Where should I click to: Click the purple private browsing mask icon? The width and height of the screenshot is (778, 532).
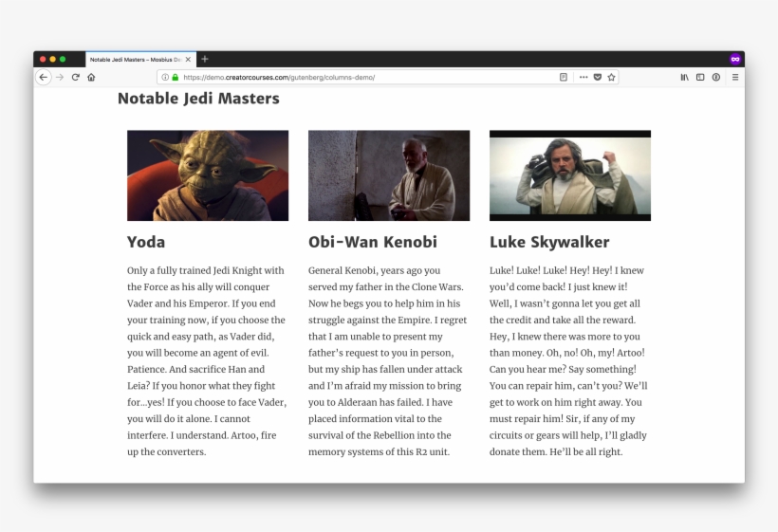click(735, 59)
